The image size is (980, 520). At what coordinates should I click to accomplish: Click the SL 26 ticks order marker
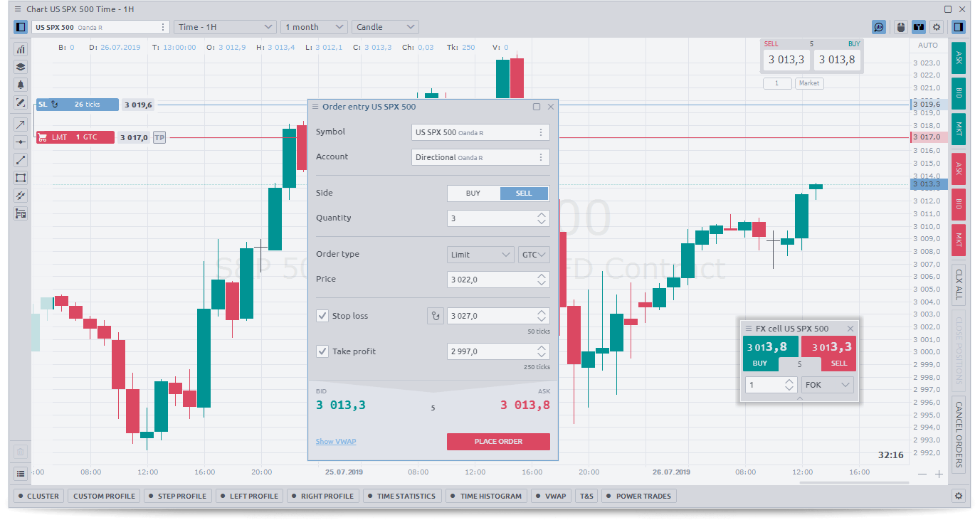tap(78, 105)
